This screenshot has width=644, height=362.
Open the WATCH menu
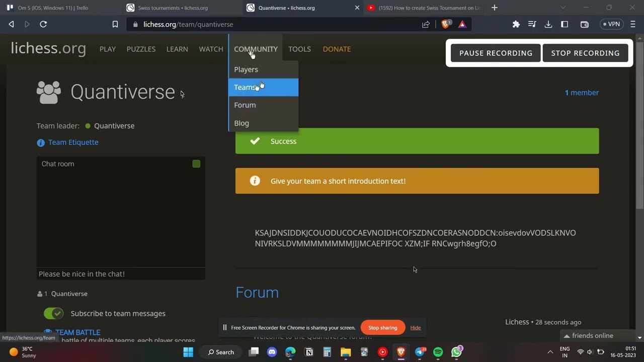click(x=211, y=49)
